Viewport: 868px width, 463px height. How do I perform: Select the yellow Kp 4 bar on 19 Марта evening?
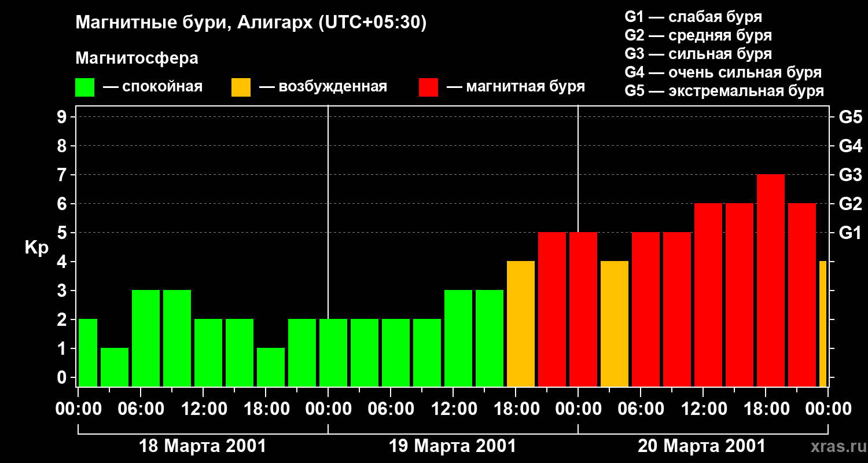pos(521,324)
